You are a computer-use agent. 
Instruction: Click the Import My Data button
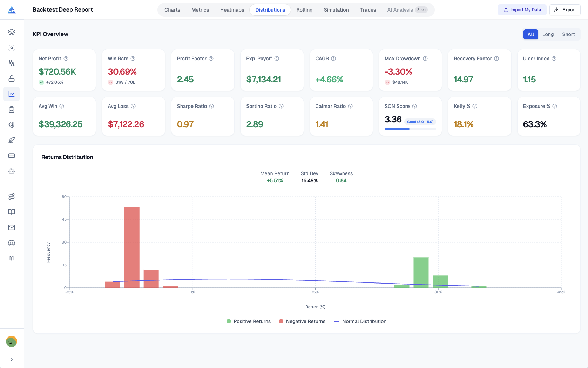pos(522,9)
